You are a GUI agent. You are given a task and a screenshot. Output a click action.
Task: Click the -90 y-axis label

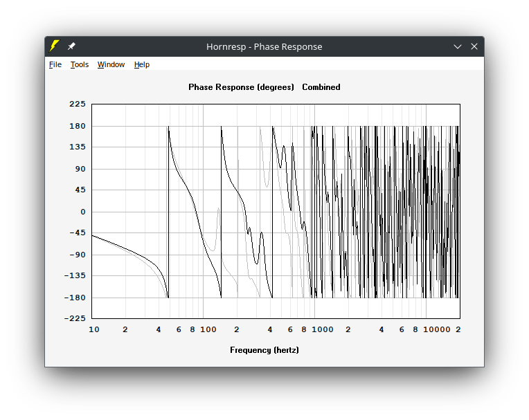point(78,255)
